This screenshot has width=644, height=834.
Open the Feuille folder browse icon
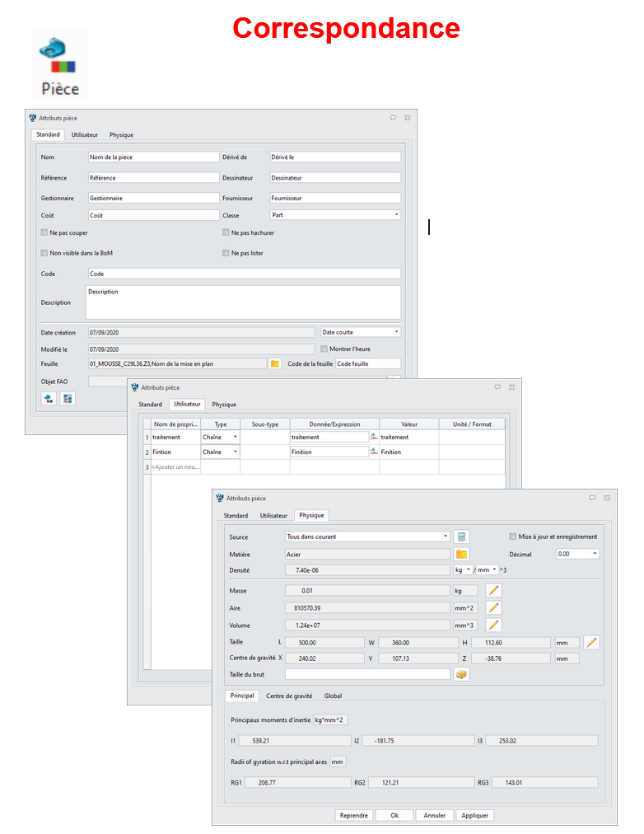pos(275,363)
